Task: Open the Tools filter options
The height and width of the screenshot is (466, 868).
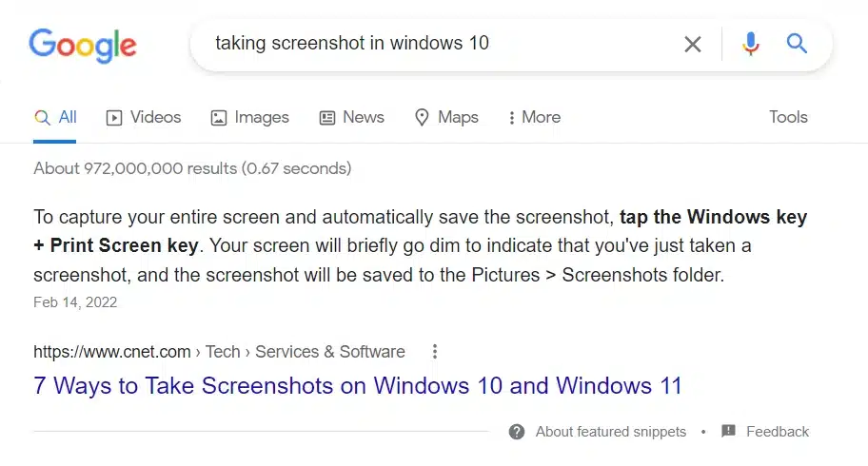Action: coord(788,117)
